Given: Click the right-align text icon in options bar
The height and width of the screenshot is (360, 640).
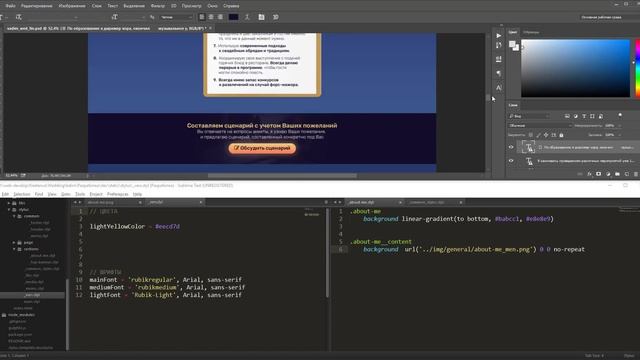Looking at the screenshot, I should point(220,17).
